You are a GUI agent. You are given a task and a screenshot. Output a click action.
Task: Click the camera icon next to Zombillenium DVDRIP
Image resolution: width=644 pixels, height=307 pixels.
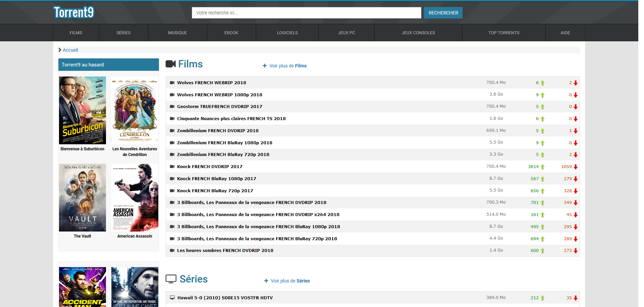click(172, 131)
